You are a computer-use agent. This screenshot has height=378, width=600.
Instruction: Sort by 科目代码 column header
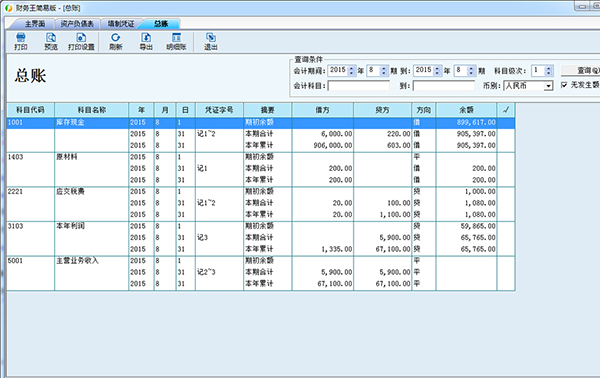30,110
